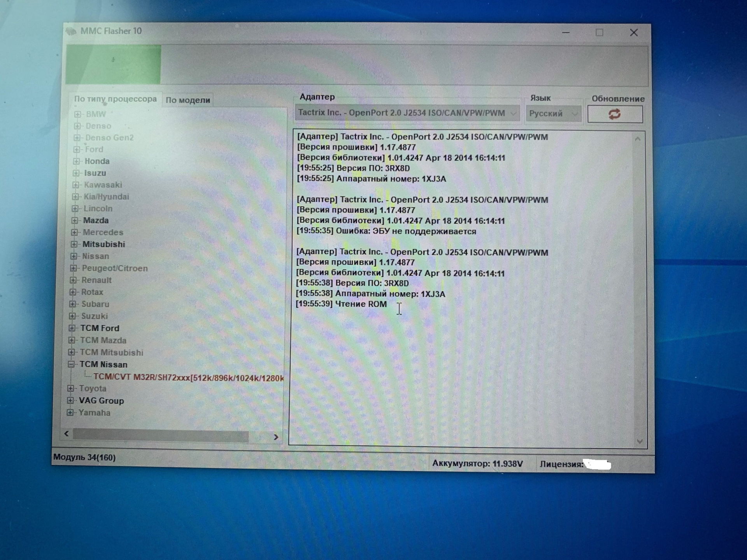This screenshot has width=747, height=560.
Task: Click status bar 'Аккумулятор: 11.938V'
Action: coord(477,464)
